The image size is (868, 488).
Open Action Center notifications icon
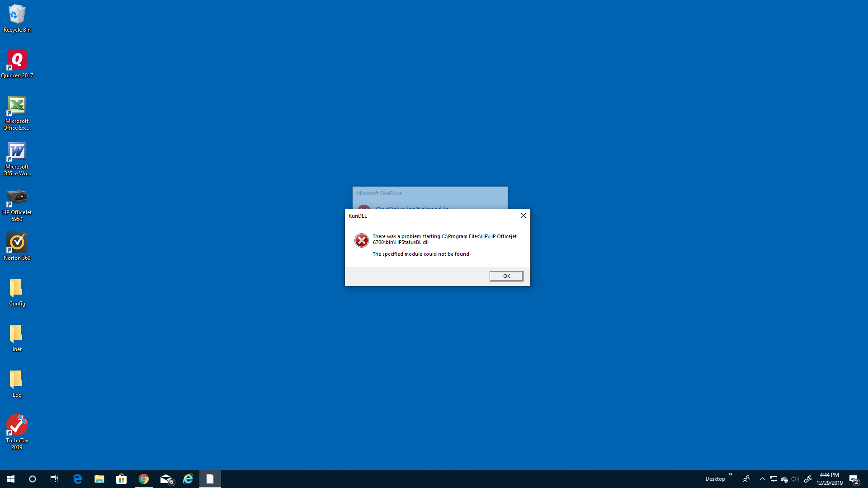pyautogui.click(x=854, y=479)
